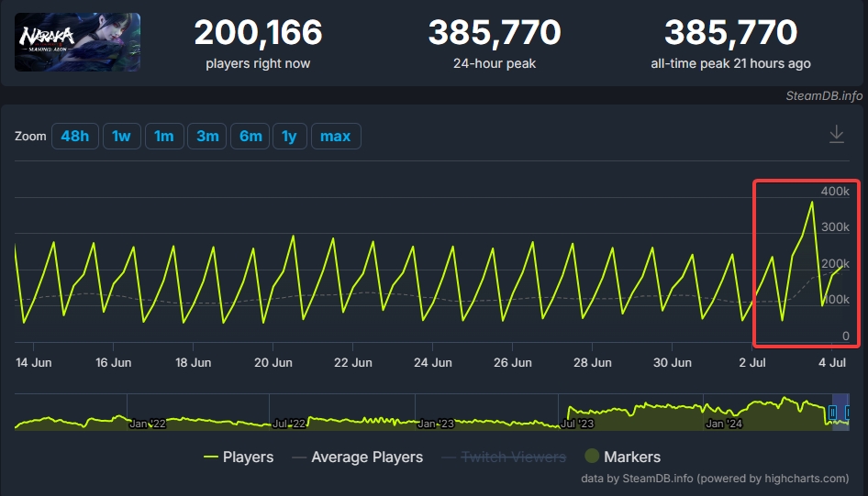
Task: Toggle the Average Players legend entry
Action: tap(358, 457)
